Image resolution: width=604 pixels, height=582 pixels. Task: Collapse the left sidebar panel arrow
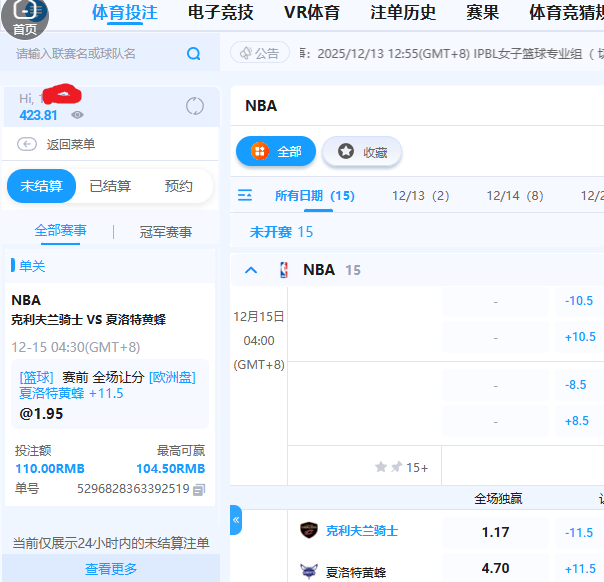pyautogui.click(x=236, y=520)
